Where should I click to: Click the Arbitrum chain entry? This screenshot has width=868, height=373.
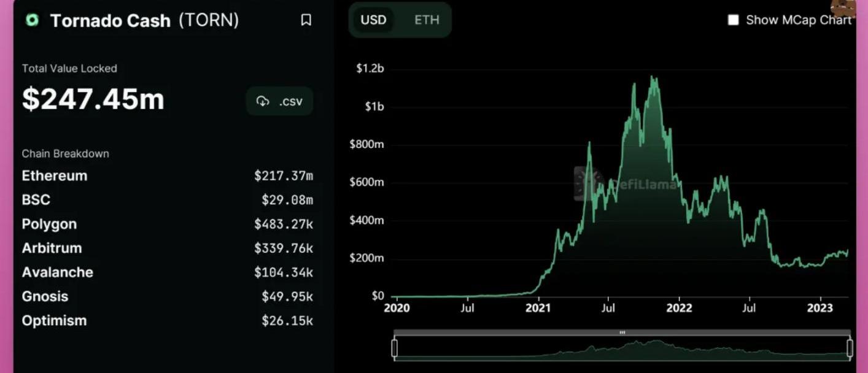pos(52,248)
